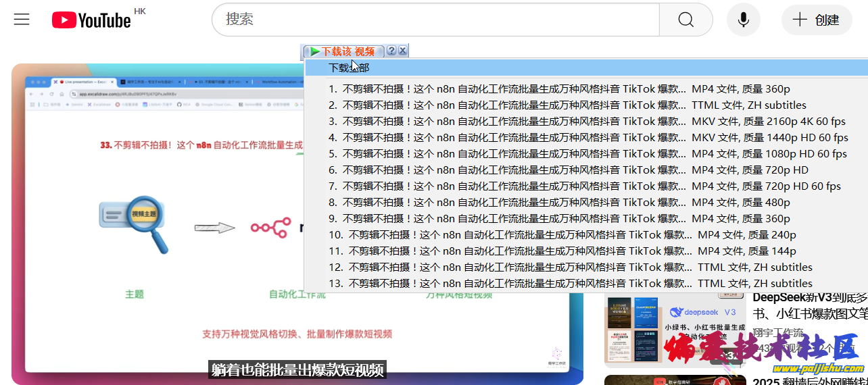Start voice search with microphone icon
The width and height of the screenshot is (868, 385).
743,20
